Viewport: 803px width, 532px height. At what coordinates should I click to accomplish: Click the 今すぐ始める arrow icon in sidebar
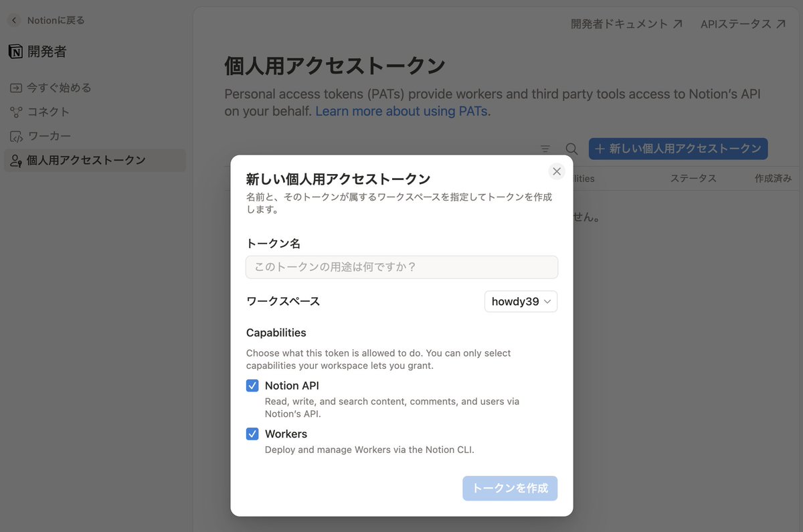16,88
